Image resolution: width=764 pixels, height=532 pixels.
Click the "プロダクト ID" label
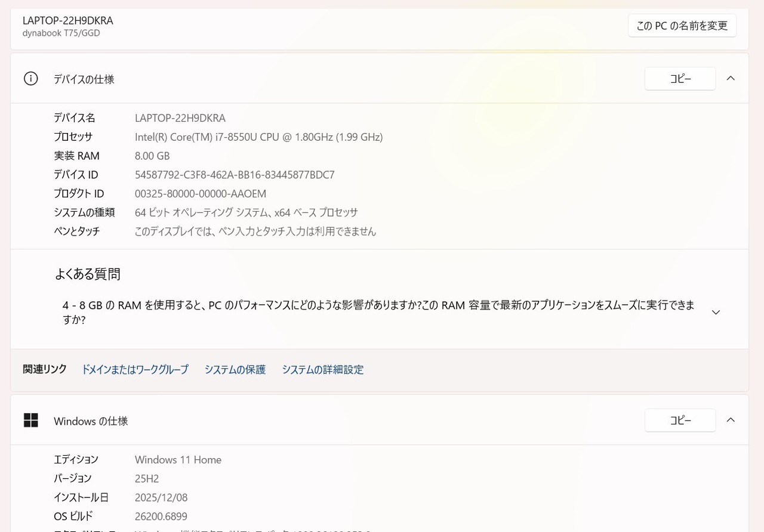[x=79, y=194]
